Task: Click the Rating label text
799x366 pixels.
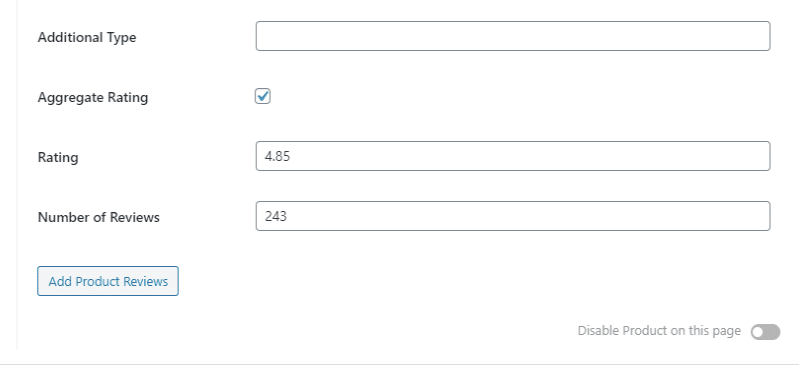Action: [x=58, y=158]
